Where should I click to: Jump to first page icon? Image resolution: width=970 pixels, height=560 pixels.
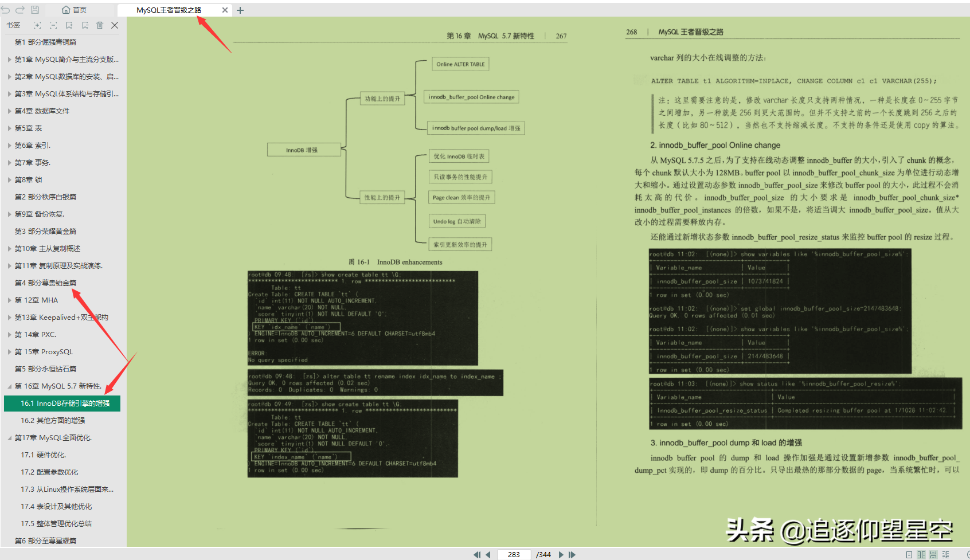pyautogui.click(x=477, y=554)
